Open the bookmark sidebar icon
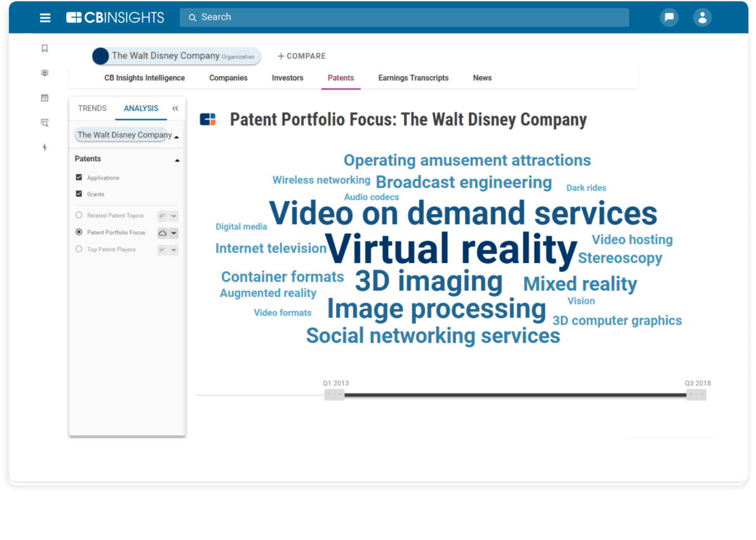The image size is (756, 540). (44, 48)
